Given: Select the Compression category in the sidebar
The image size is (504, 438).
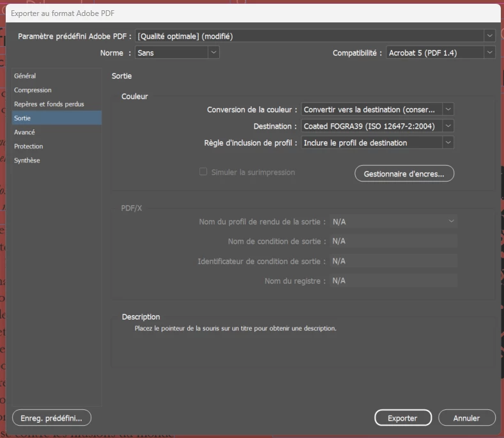Looking at the screenshot, I should tap(57, 90).
